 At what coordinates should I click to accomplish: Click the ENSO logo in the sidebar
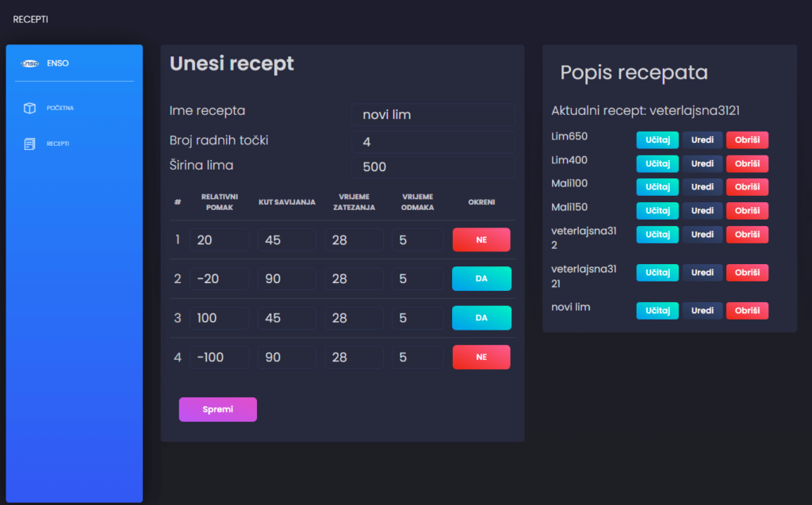click(32, 63)
